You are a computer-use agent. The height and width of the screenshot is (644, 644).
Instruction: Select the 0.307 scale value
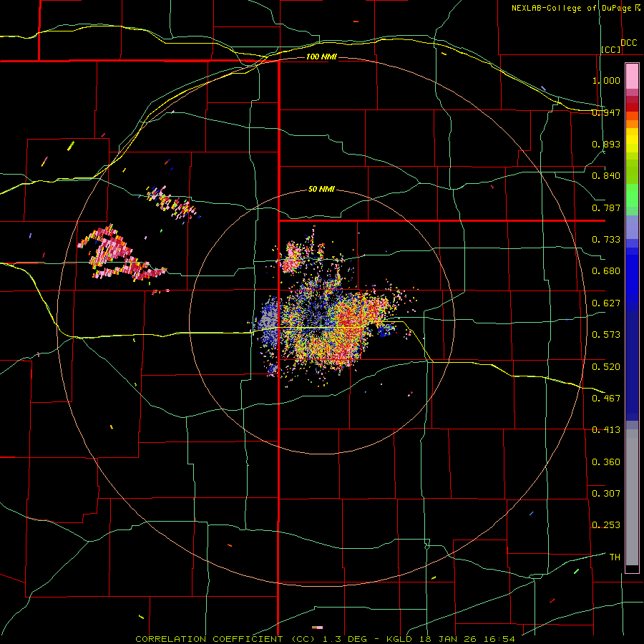click(606, 494)
